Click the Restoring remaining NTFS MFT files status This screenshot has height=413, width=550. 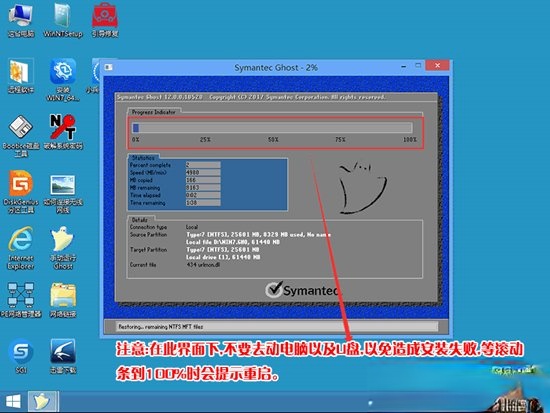pyautogui.click(x=161, y=327)
